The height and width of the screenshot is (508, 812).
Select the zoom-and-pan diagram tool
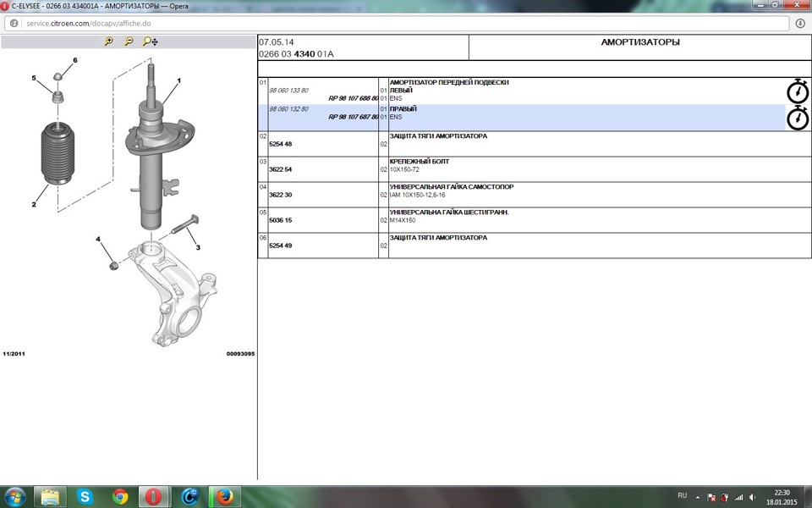pyautogui.click(x=151, y=41)
